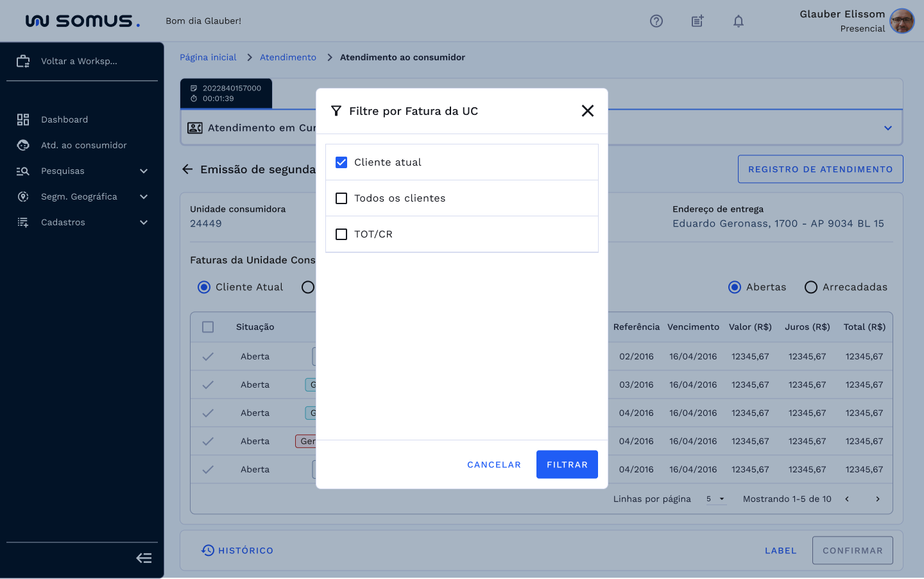
Task: Open the Página inicial breadcrumb link
Action: [208, 57]
